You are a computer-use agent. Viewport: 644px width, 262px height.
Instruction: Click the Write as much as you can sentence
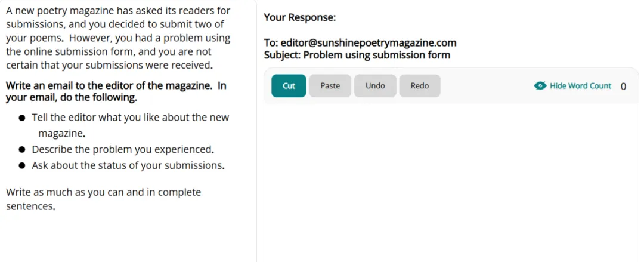104,199
